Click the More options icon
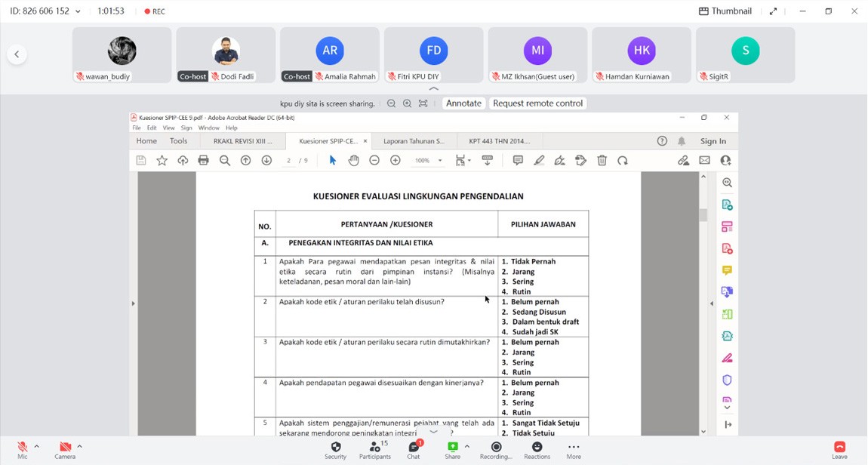The height and width of the screenshot is (465, 868). click(x=574, y=448)
